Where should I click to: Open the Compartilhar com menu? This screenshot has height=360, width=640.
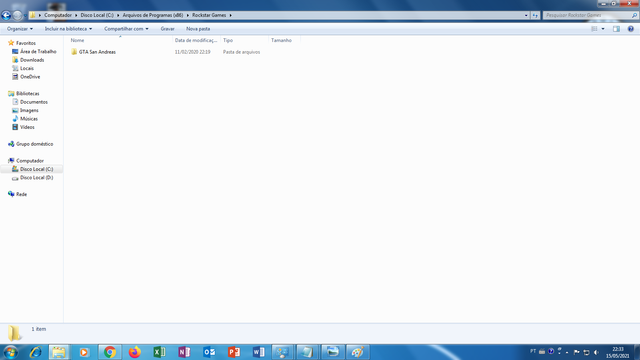[126, 29]
